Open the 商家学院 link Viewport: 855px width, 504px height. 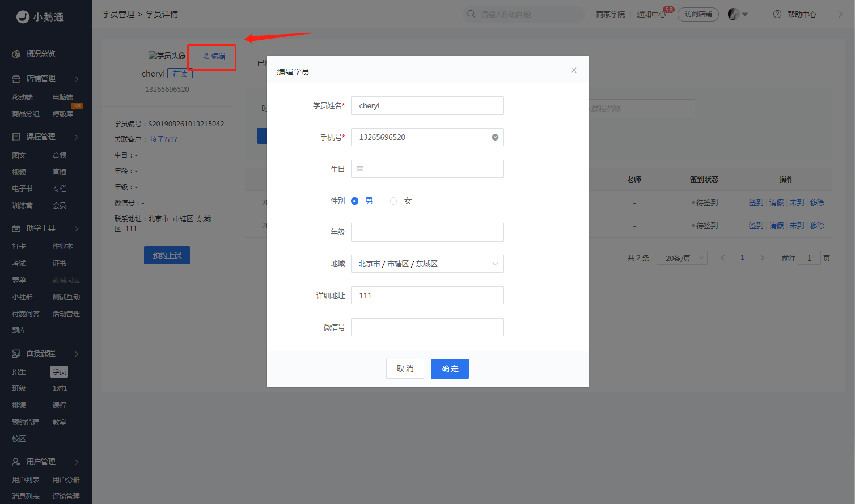(x=611, y=14)
